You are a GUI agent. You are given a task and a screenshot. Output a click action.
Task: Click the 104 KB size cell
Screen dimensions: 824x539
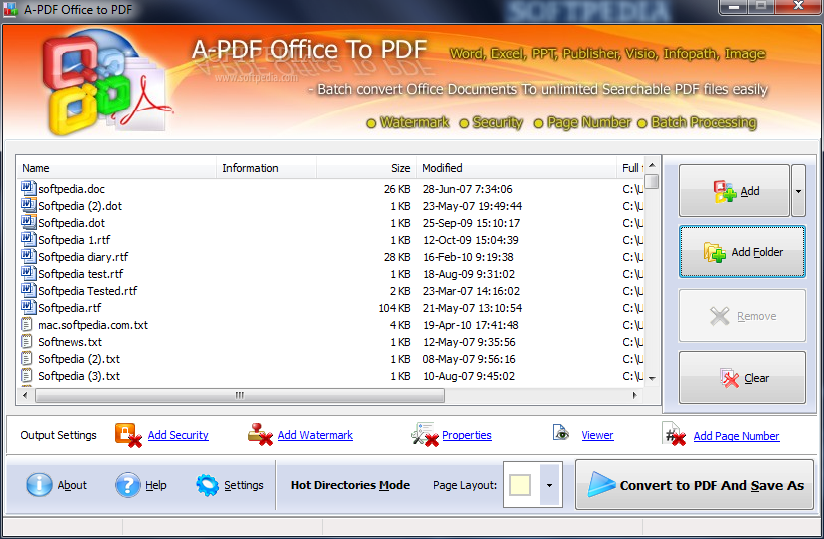[x=394, y=308]
